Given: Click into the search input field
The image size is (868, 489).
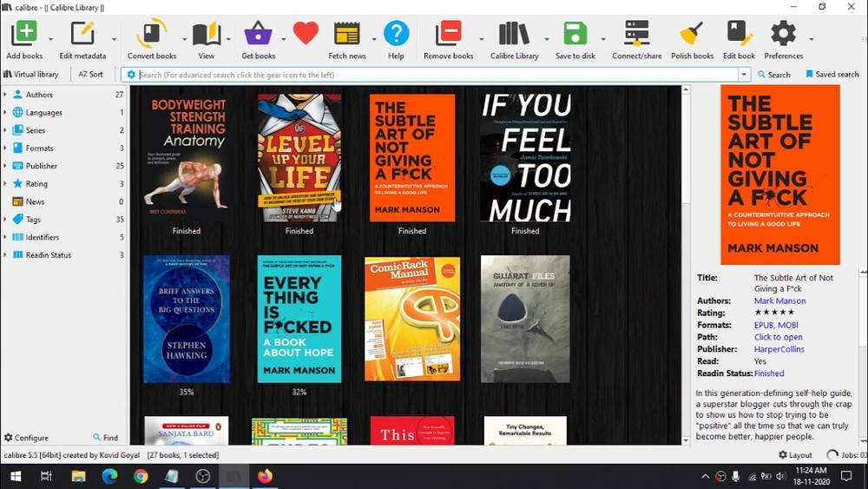Looking at the screenshot, I should pyautogui.click(x=437, y=75).
